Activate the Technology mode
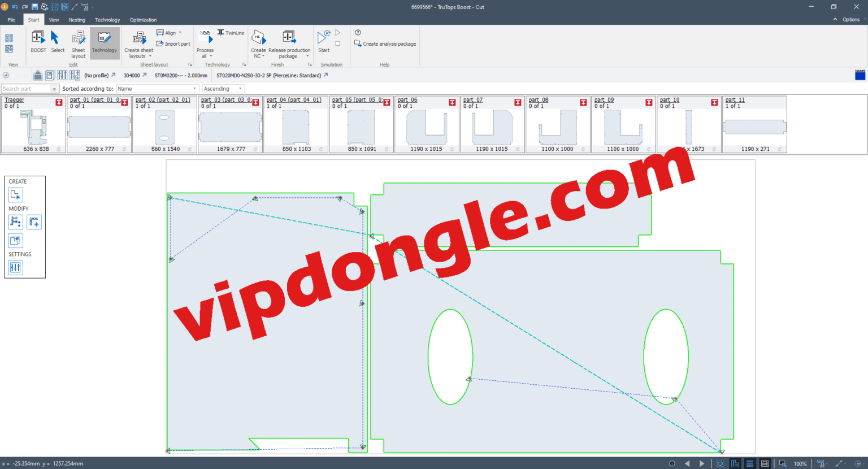Viewport: 868px width, 469px height. coord(104,42)
